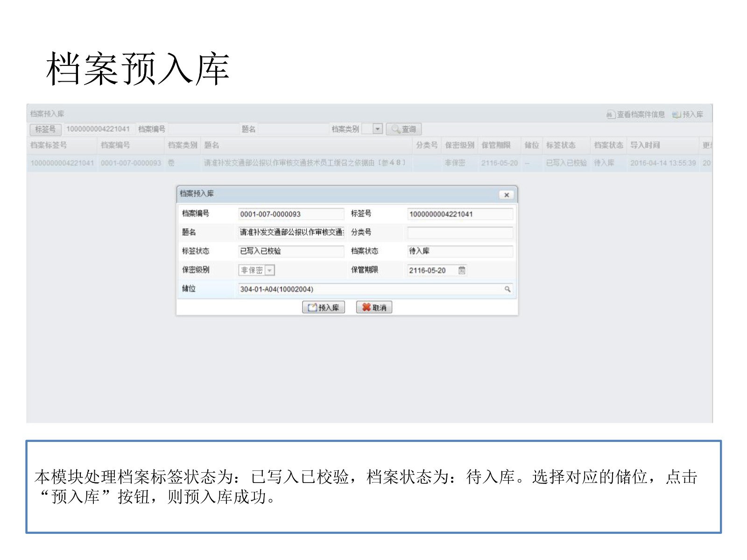
Task: Select the table row 1000000004221041
Action: 62,163
